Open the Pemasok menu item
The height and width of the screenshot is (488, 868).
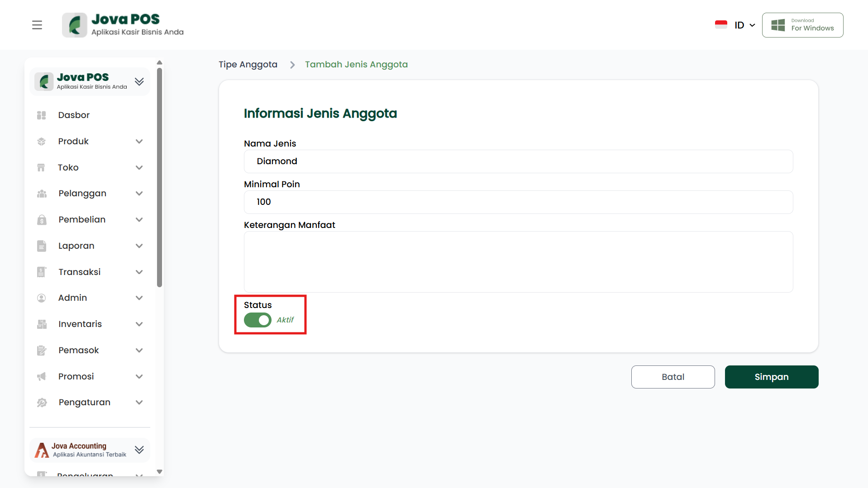[x=78, y=351]
